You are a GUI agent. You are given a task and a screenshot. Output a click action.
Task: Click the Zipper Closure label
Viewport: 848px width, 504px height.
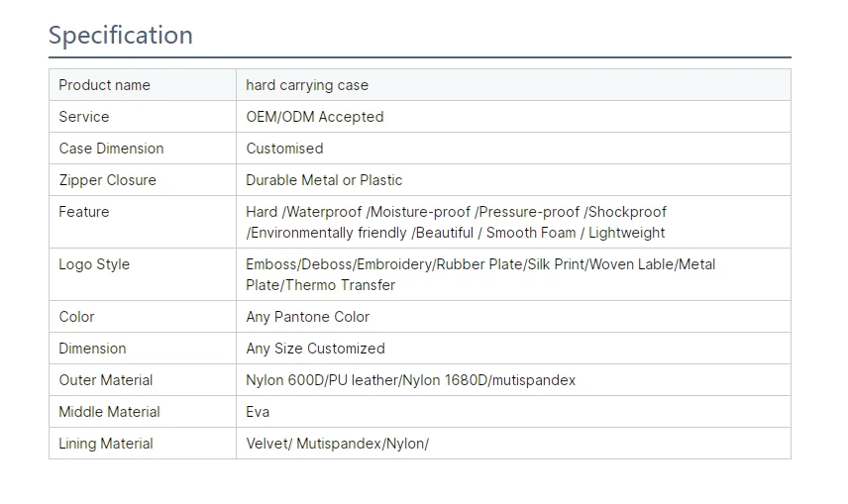tap(107, 180)
